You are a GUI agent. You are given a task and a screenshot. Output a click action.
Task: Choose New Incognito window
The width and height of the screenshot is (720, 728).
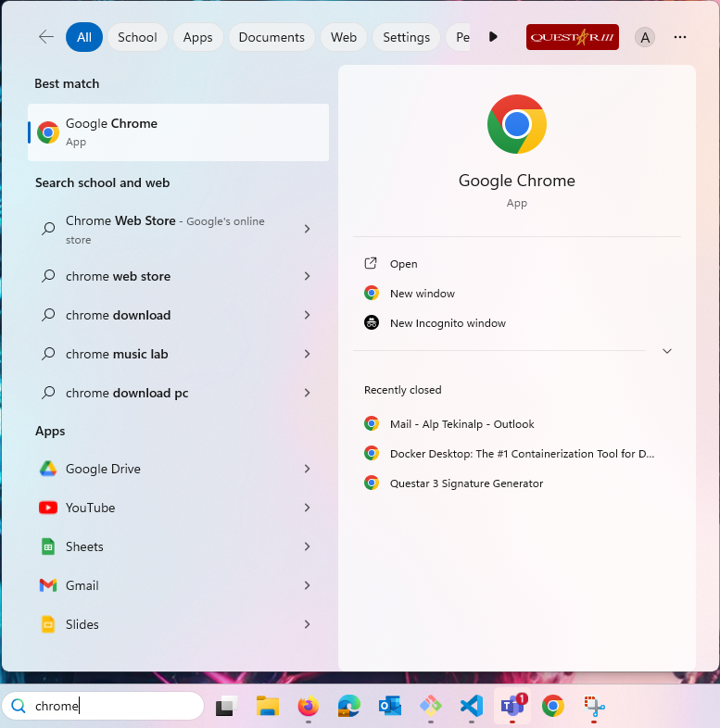516,323
